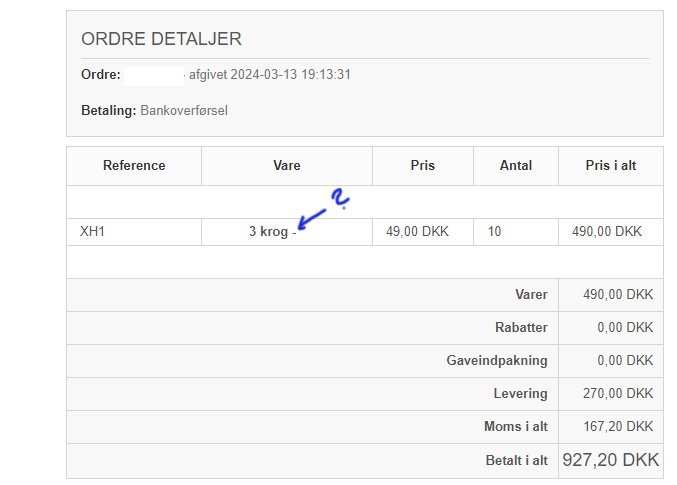This screenshot has width=677, height=485.
Task: Click the 3 krog product name
Action: [x=268, y=232]
